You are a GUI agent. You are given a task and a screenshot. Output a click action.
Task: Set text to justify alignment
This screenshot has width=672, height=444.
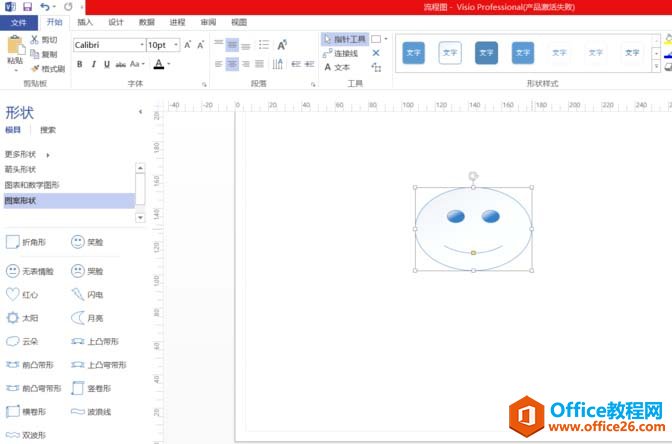(259, 64)
